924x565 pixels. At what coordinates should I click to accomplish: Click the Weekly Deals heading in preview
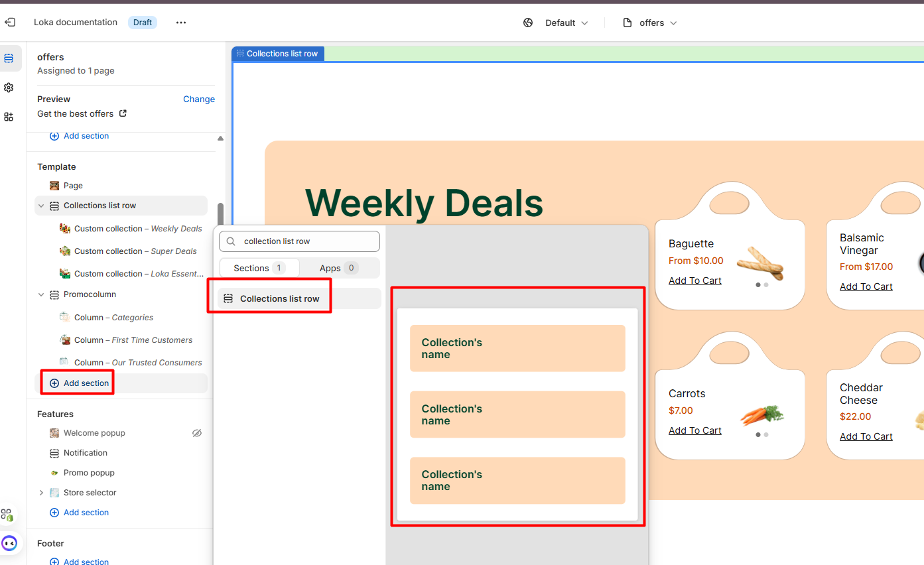(424, 203)
